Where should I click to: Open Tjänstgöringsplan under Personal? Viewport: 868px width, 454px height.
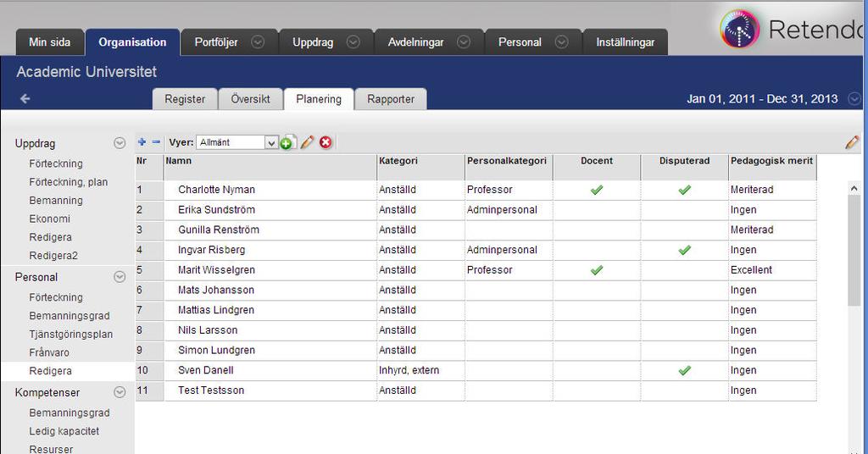tap(71, 334)
